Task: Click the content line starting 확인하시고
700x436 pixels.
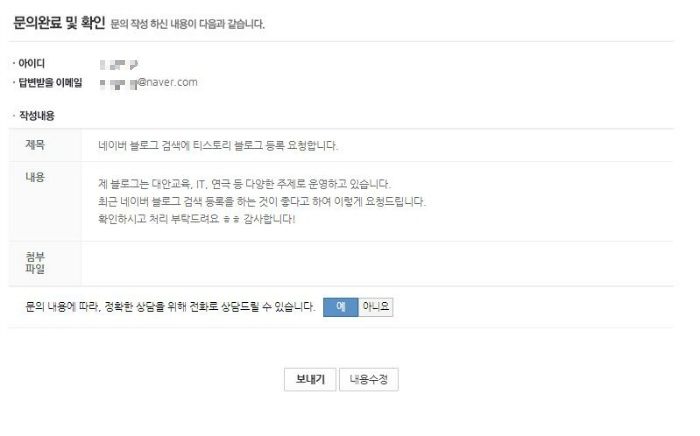Action: point(196,219)
